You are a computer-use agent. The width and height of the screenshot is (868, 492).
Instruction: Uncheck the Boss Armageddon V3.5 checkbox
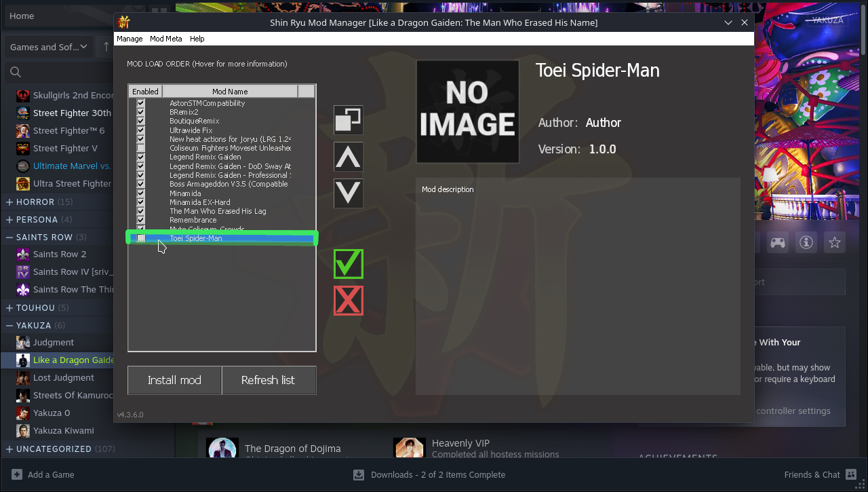click(141, 184)
